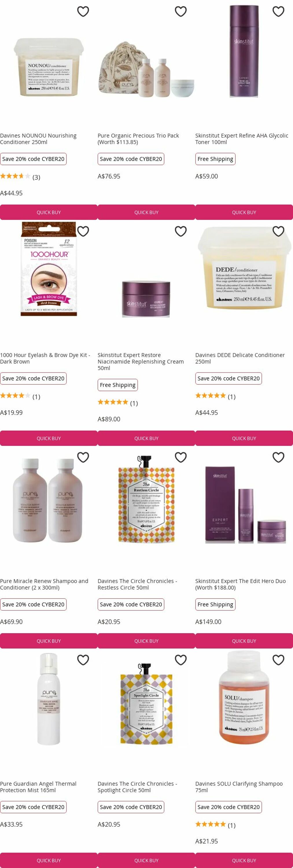Wishlist the Pure Miracle Renew duo
This screenshot has height=868, width=293.
pos(83,457)
